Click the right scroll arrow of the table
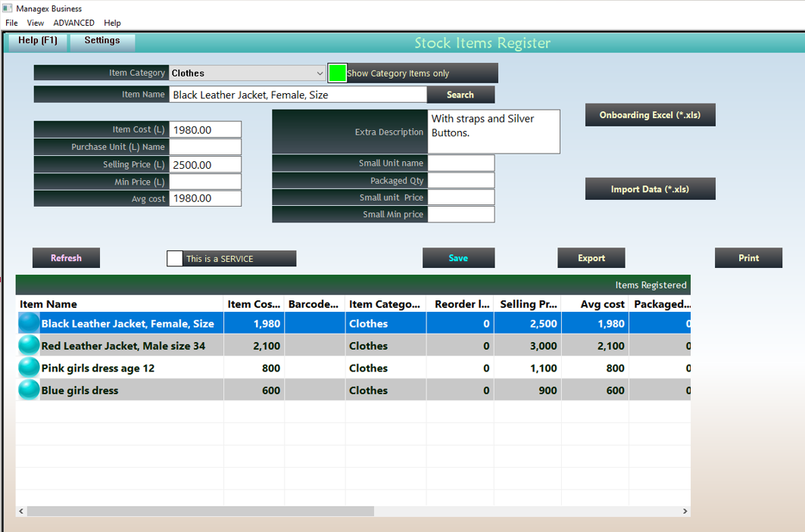The height and width of the screenshot is (532, 805). pyautogui.click(x=685, y=512)
